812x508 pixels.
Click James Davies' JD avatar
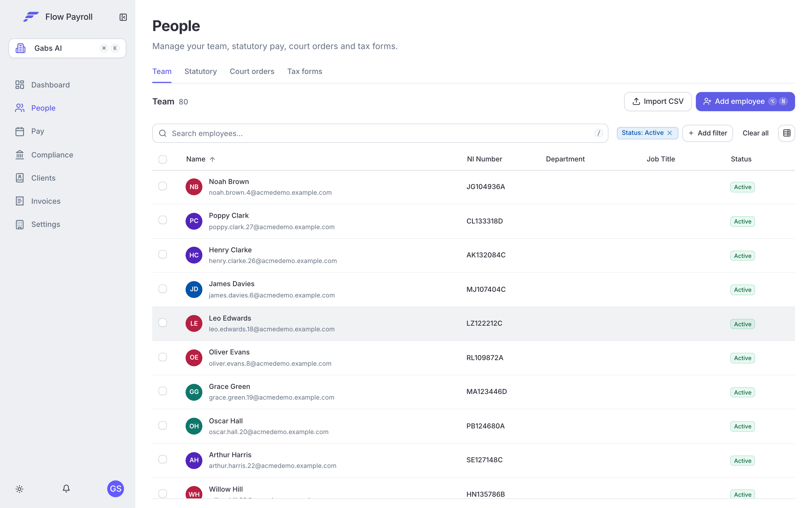point(194,289)
